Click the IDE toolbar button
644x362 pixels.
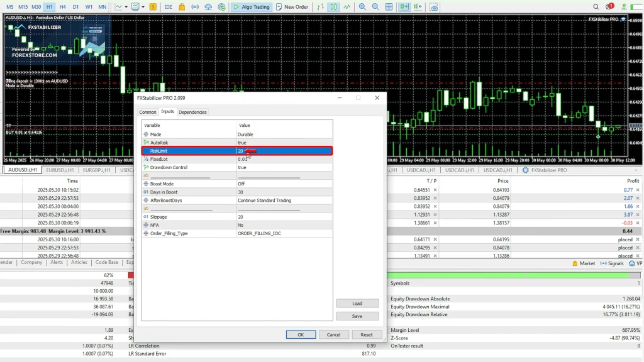[169, 7]
